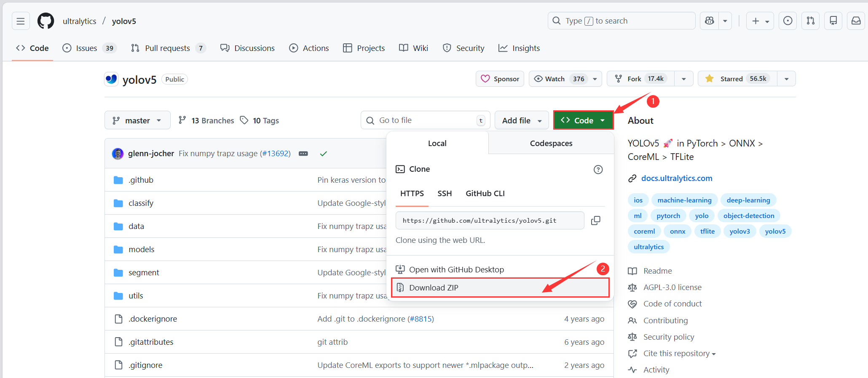Toggle the green Code dropdown button
This screenshot has height=378, width=868.
(583, 120)
